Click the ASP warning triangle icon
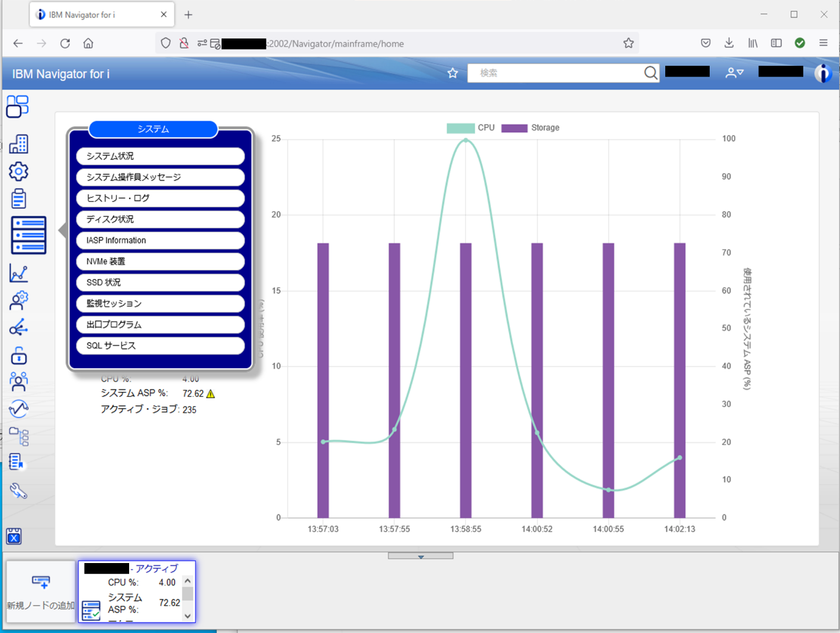The width and height of the screenshot is (840, 633). (211, 394)
